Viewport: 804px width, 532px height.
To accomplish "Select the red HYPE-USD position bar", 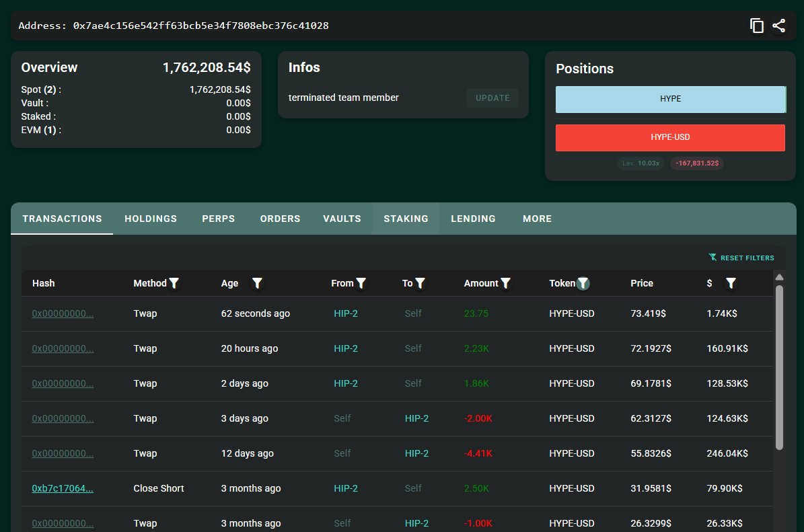I will click(670, 137).
